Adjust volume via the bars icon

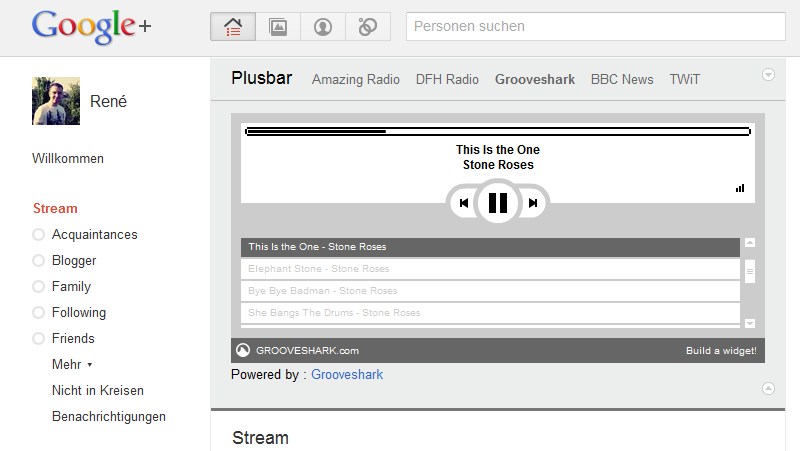click(740, 188)
